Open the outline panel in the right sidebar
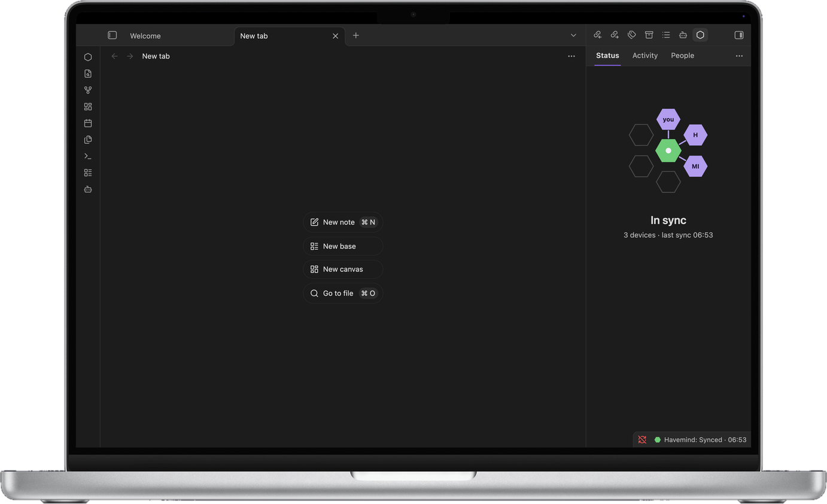The width and height of the screenshot is (827, 504). tap(666, 35)
